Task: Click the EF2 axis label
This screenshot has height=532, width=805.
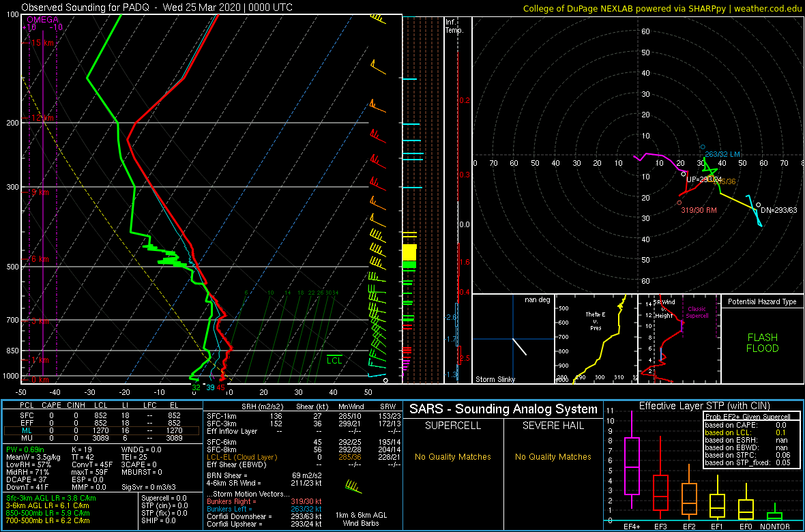Action: (x=688, y=527)
